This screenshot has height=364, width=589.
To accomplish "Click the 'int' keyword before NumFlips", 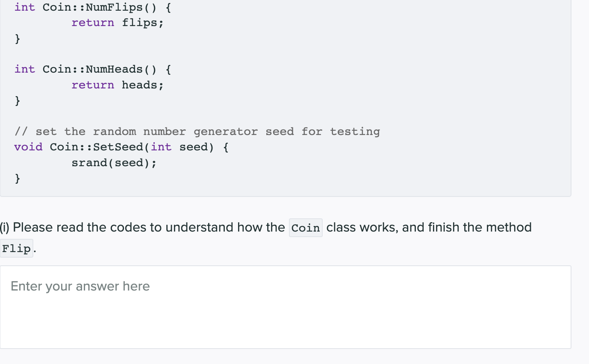I will point(24,7).
